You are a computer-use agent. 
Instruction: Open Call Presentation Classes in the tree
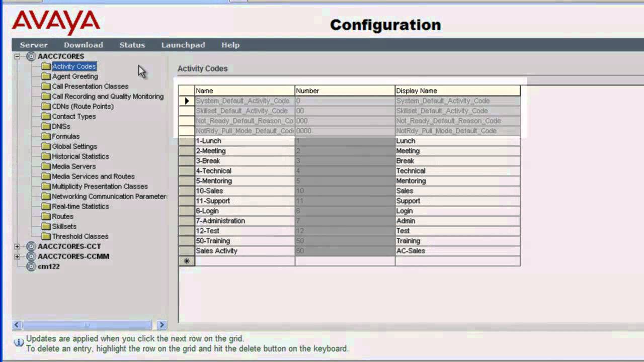click(x=90, y=86)
